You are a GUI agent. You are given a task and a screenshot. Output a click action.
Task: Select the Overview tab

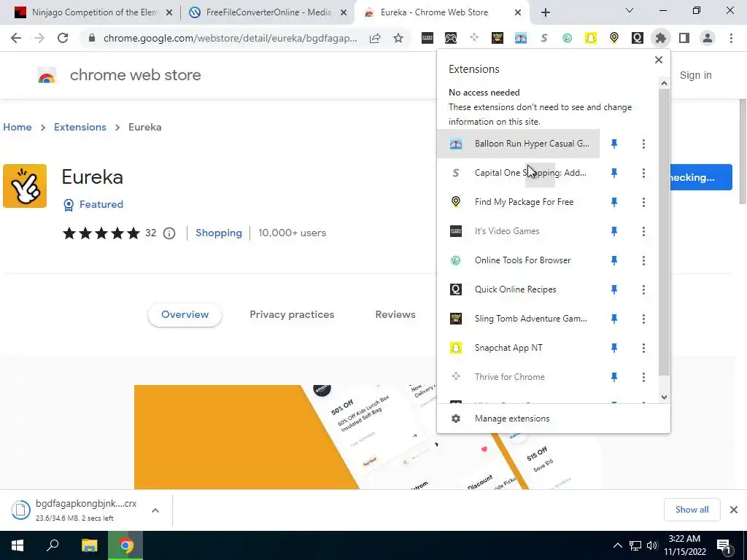click(x=185, y=315)
